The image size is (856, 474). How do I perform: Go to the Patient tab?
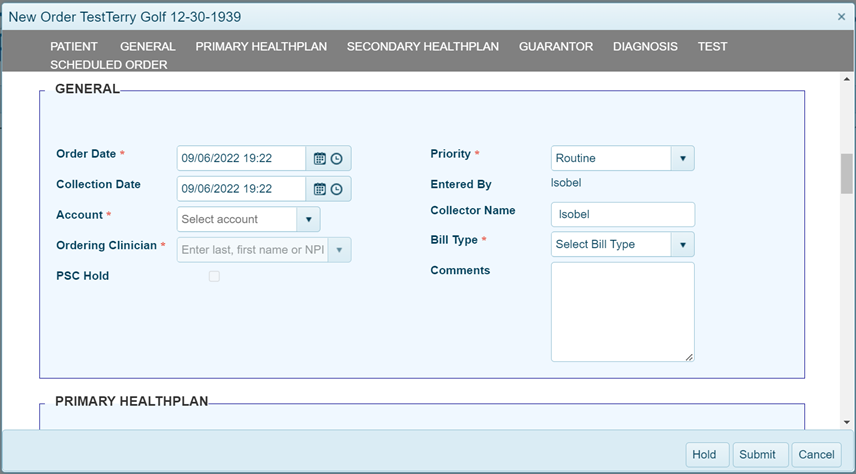coord(74,46)
